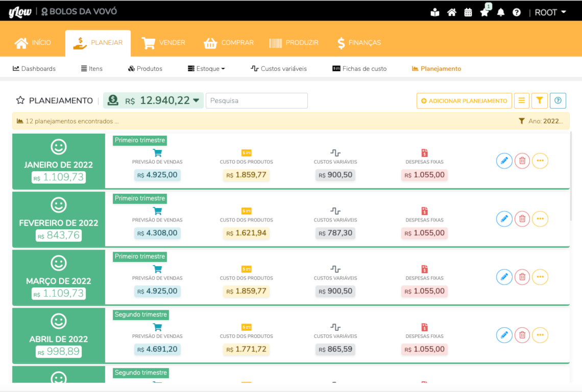This screenshot has width=582, height=392.
Task: Click the help question mark icon in header
Action: click(x=517, y=12)
